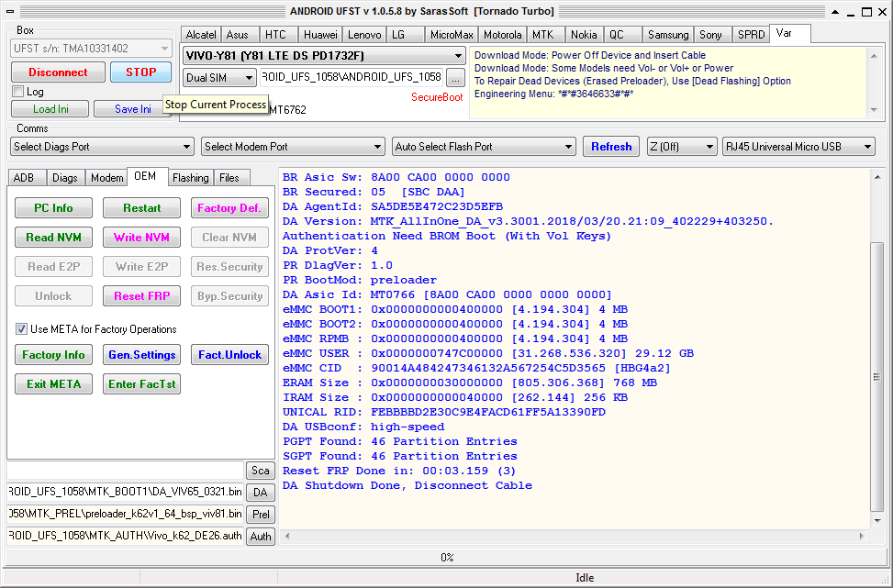The height and width of the screenshot is (588, 893).
Task: Click the Prel preloader button
Action: (x=261, y=515)
